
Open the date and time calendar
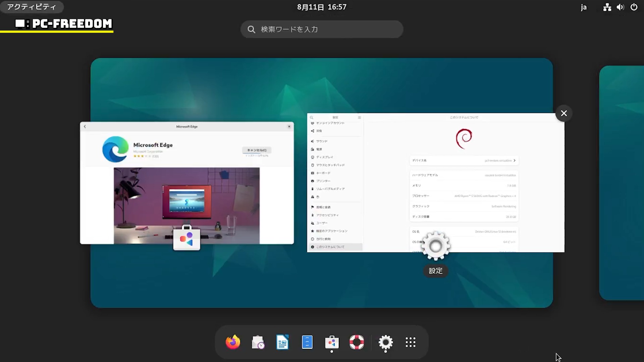tap(322, 7)
